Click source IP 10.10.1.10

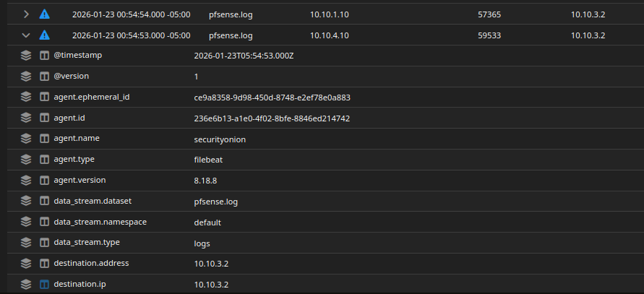330,14
